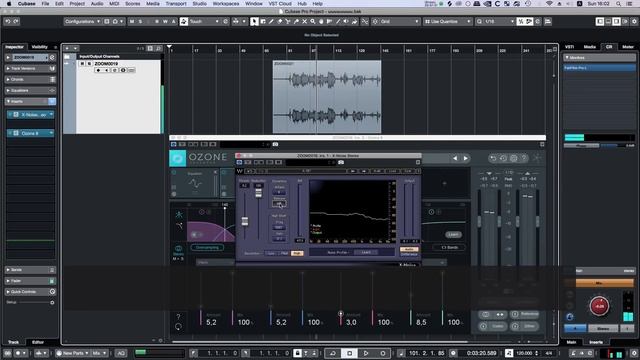
Task: Switch to the VSTi tab in right zone
Action: [569, 47]
